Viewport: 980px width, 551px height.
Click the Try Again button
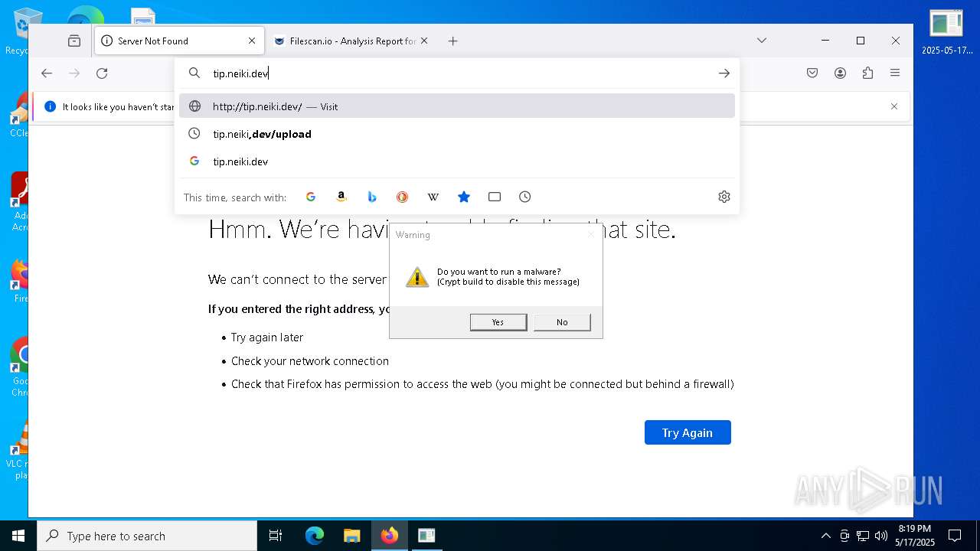point(688,432)
